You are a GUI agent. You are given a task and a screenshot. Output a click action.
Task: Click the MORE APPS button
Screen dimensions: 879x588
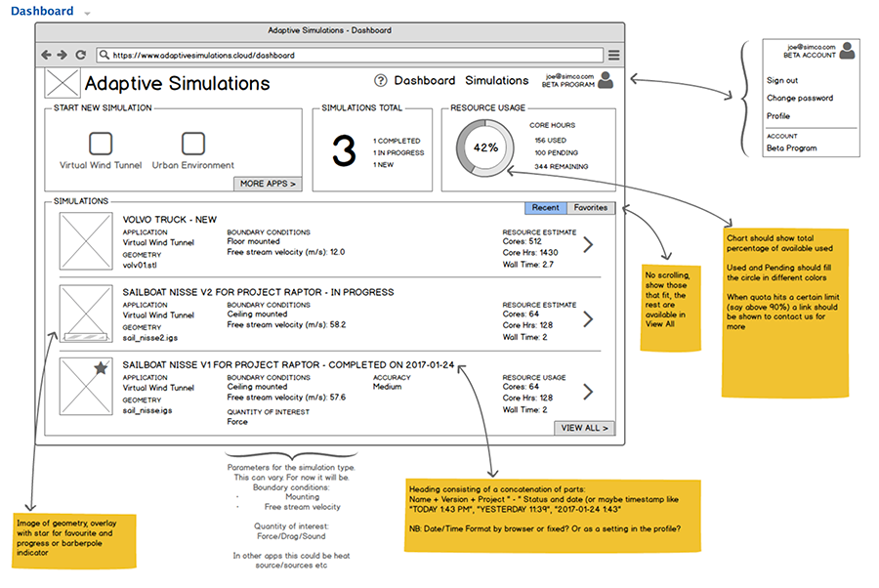point(268,184)
